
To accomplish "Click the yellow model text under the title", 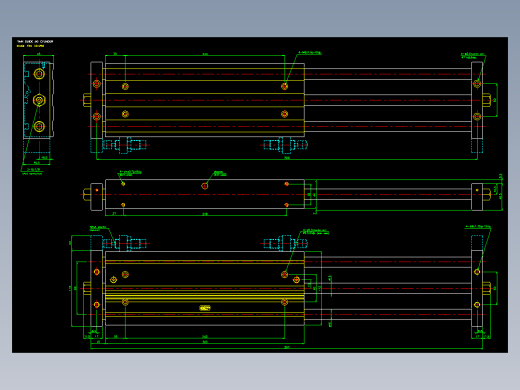I will 30,46.
